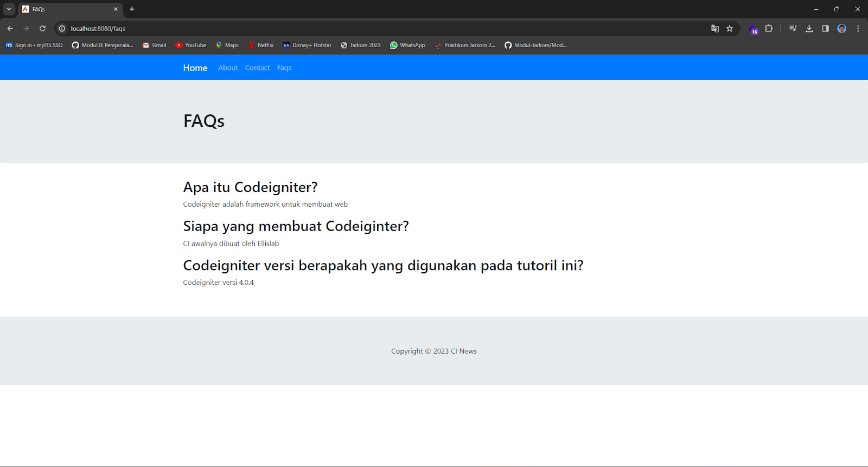
Task: Toggle the browser side panel
Action: point(825,29)
